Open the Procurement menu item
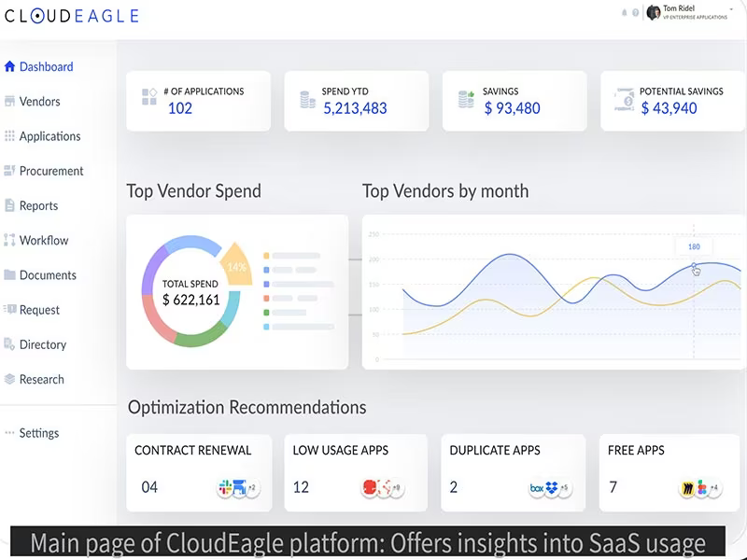 51,171
